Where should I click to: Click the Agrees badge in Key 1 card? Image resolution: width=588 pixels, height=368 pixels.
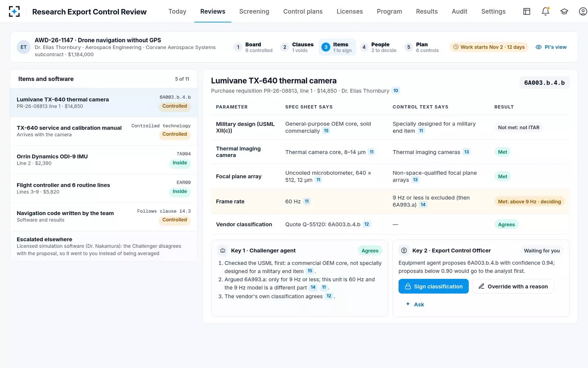click(x=370, y=251)
